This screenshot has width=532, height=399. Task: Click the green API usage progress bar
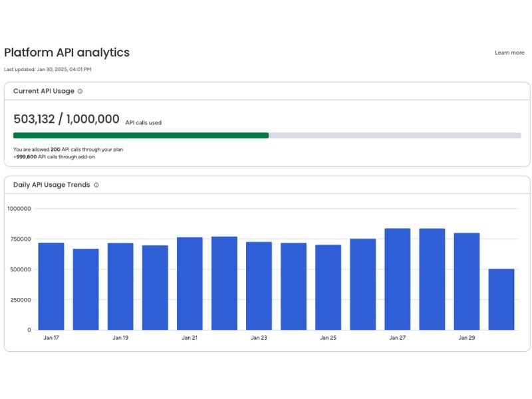(x=141, y=136)
